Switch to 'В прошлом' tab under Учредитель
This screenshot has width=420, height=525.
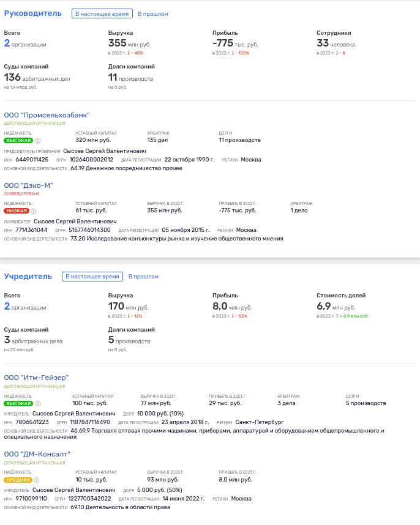(x=143, y=277)
